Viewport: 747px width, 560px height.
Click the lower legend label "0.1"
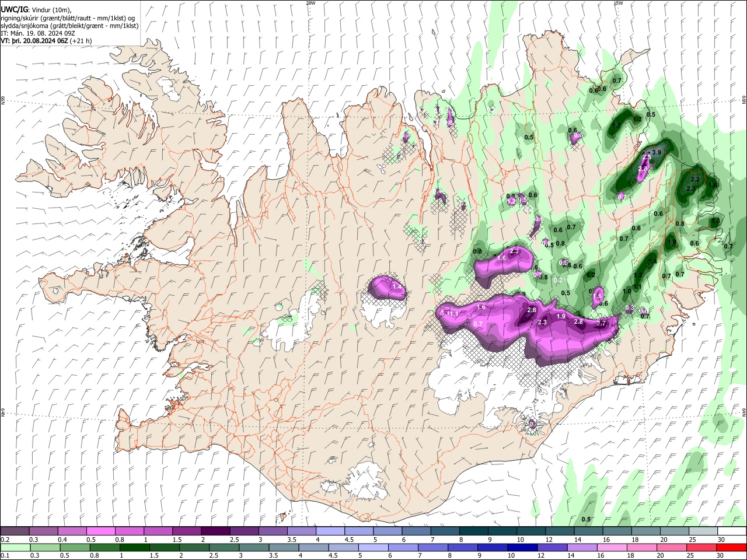coord(5,556)
